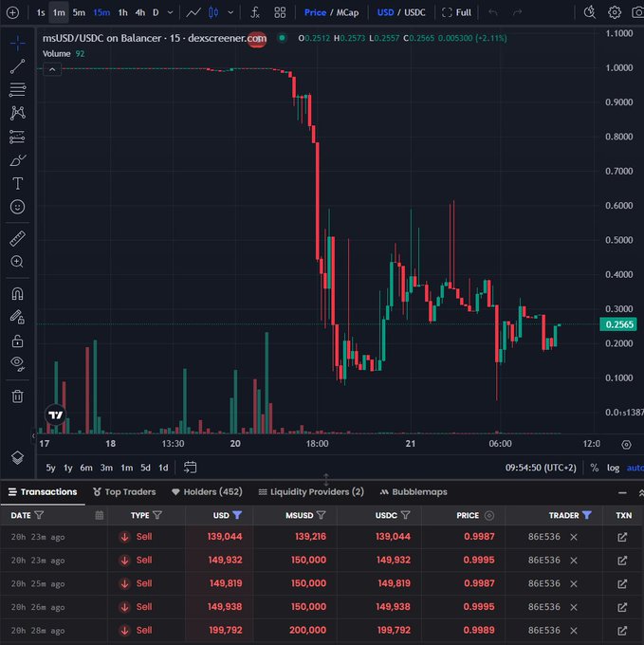Screen dimensions: 644x645
Task: Open the indicators fx button
Action: (x=255, y=12)
